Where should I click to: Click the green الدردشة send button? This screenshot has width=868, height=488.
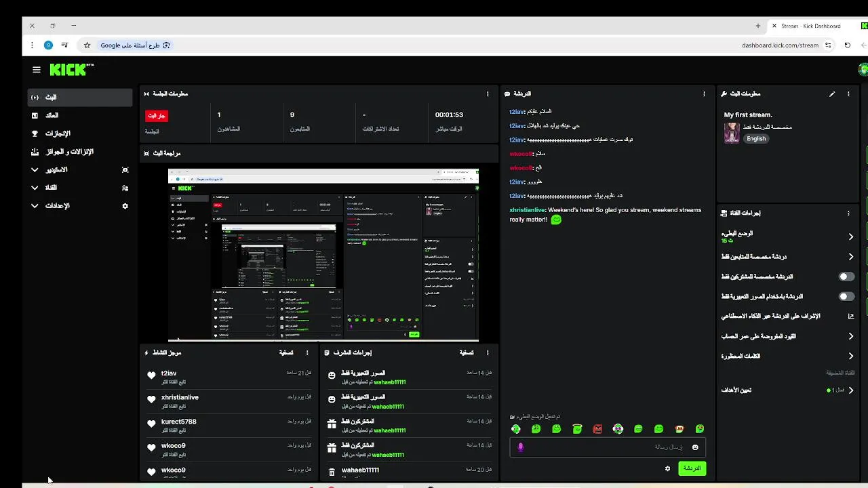[692, 468]
